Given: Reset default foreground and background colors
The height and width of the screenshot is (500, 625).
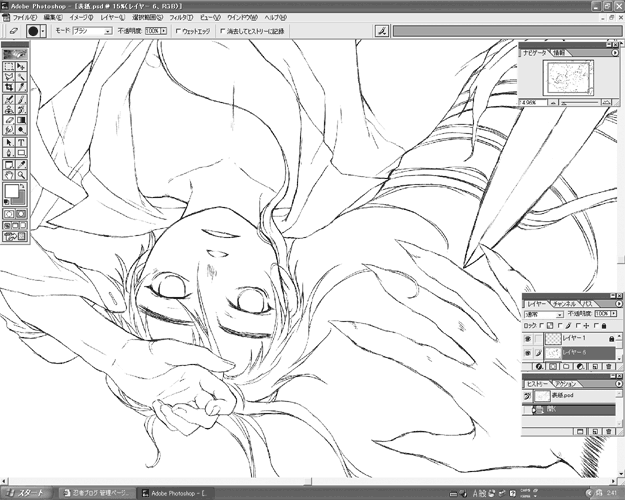Looking at the screenshot, I should click(7, 202).
